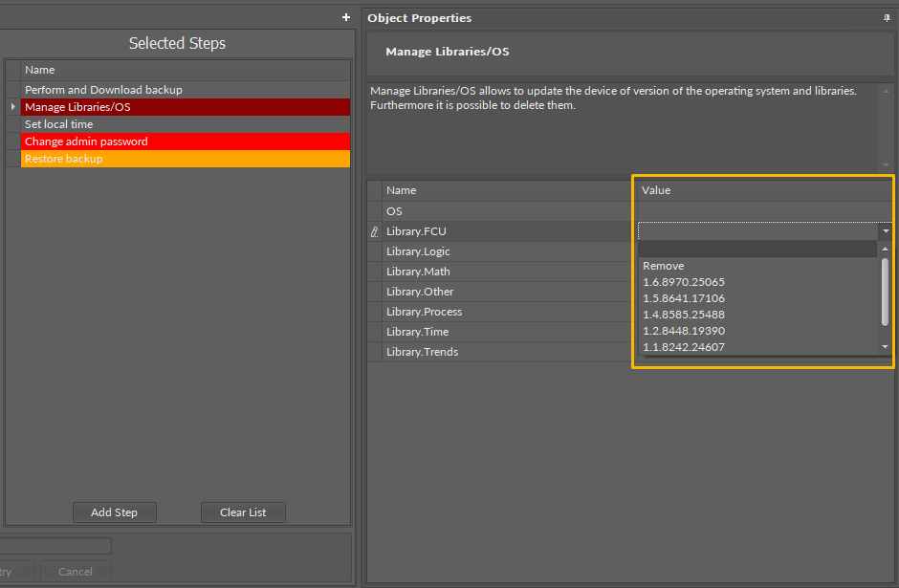
Task: Click the Cancel button
Action: tap(76, 572)
